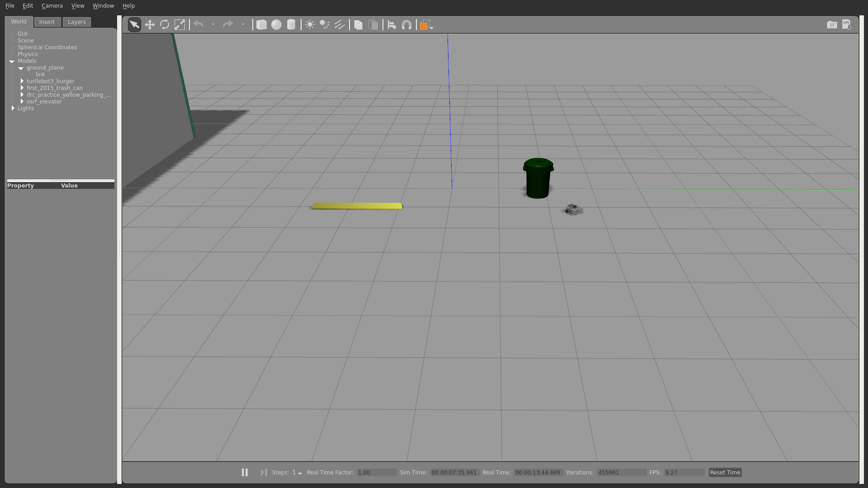Open the Camera menu
The height and width of the screenshot is (488, 868).
tap(52, 6)
